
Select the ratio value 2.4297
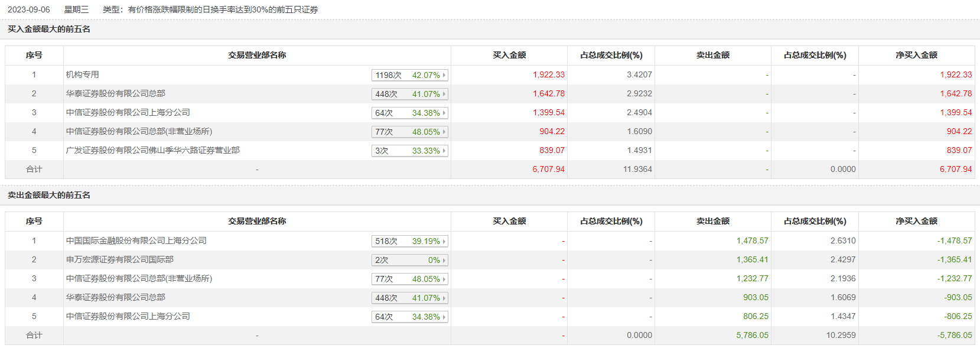click(x=843, y=259)
